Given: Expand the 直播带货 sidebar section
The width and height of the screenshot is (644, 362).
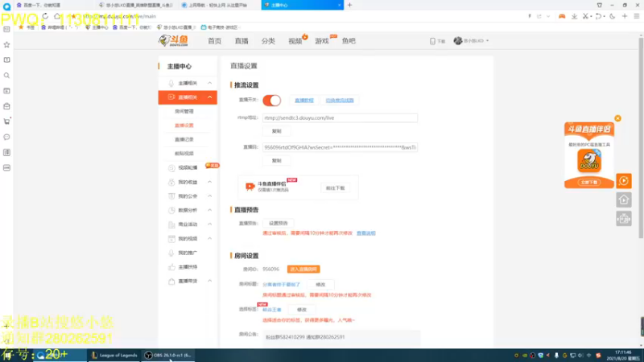Looking at the screenshot, I should 210,281.
